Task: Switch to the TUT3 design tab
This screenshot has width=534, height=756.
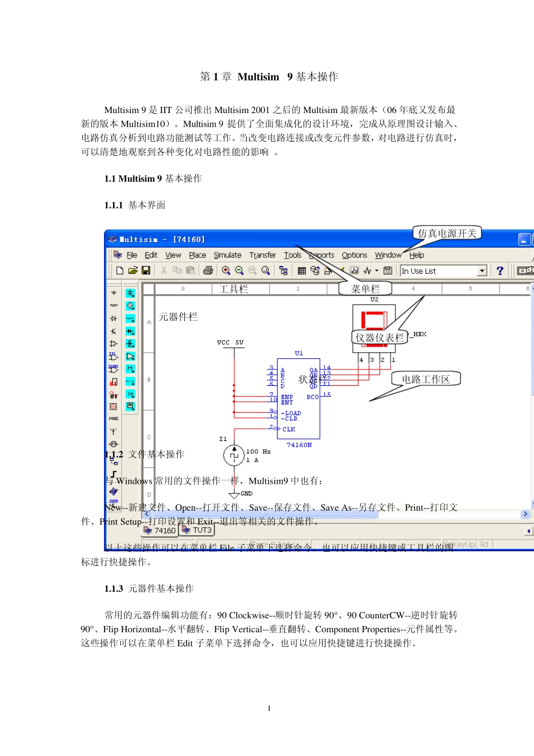Action: click(197, 530)
